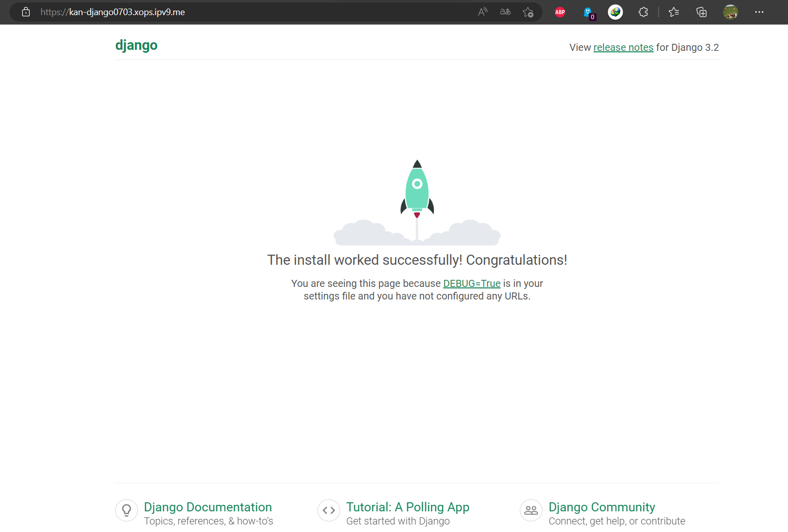This screenshot has width=788, height=532.
Task: Open the Favorites list icon
Action: (674, 12)
